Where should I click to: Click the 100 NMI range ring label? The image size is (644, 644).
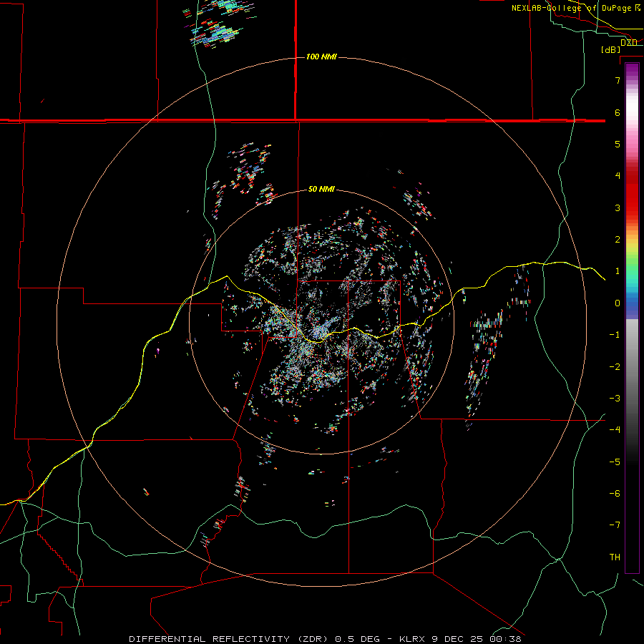[x=321, y=57]
